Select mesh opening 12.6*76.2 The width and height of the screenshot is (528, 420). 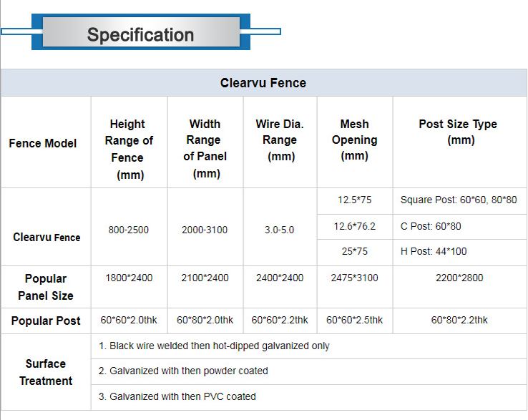pos(355,226)
